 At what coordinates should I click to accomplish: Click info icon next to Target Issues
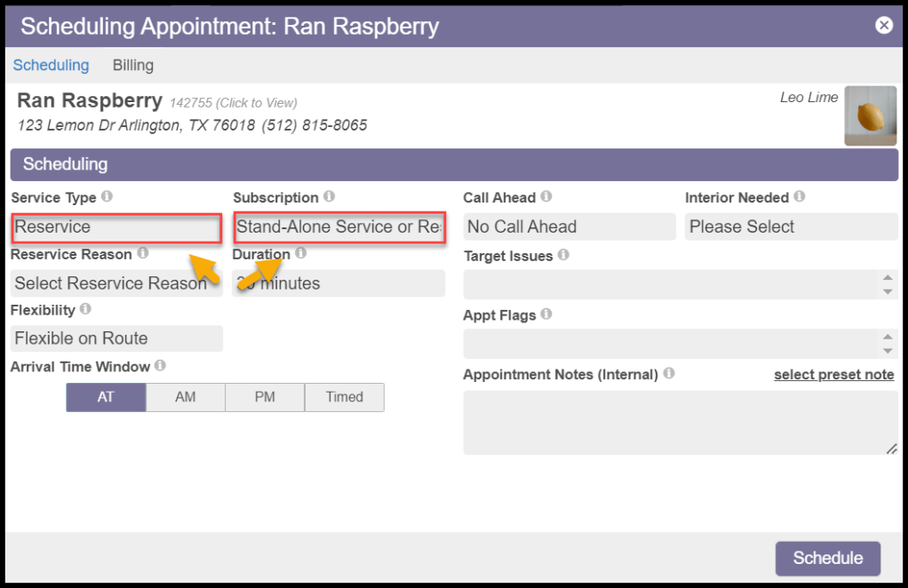(562, 256)
